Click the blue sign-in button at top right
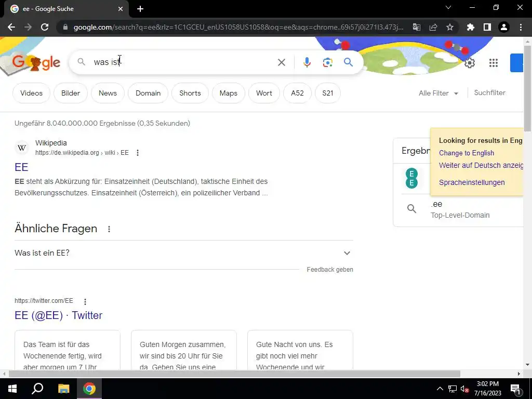 tap(517, 63)
